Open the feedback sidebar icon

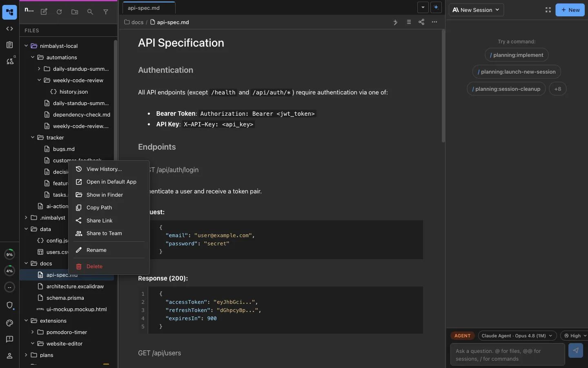(x=10, y=339)
